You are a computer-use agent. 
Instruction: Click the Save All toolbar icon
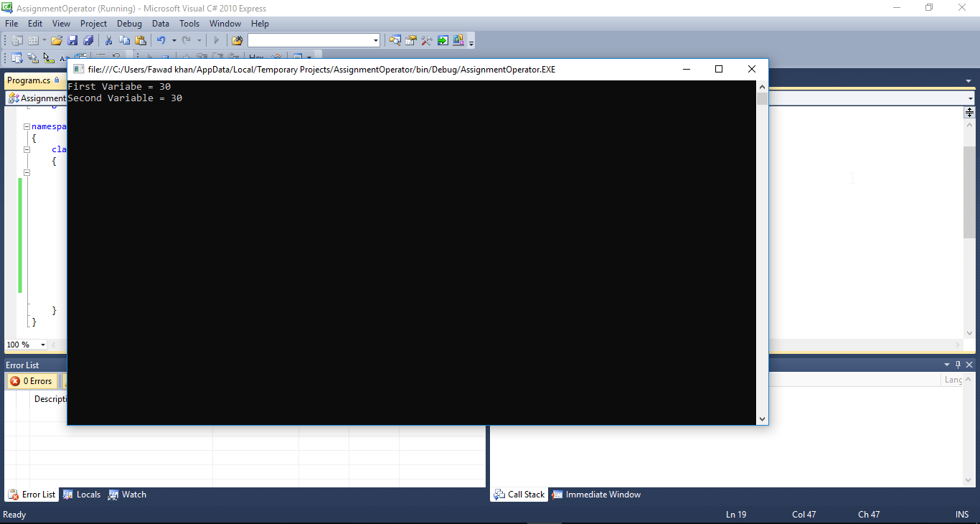(x=88, y=40)
